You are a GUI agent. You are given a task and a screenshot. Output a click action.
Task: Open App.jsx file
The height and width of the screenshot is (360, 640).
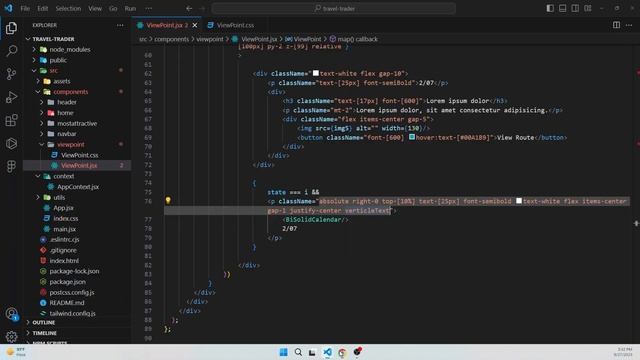63,208
